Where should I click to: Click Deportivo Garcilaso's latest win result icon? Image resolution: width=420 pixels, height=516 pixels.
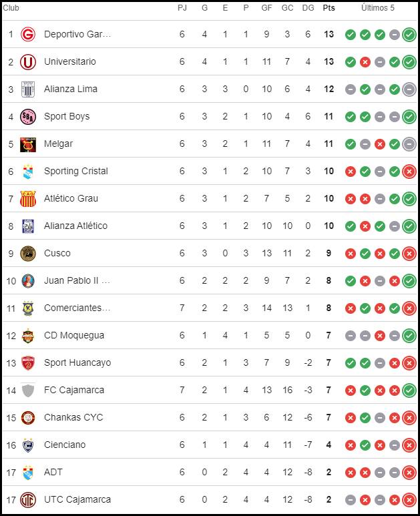(409, 35)
